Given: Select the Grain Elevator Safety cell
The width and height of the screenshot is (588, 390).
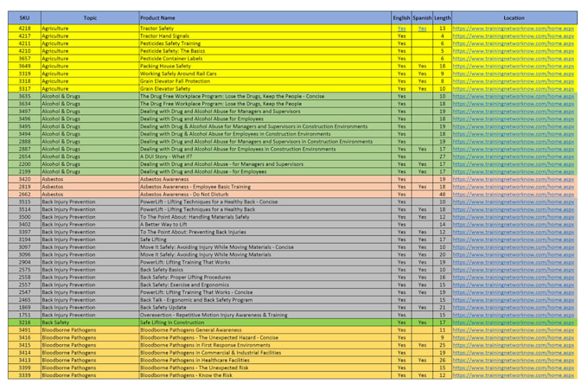Looking at the screenshot, I should pos(265,89).
